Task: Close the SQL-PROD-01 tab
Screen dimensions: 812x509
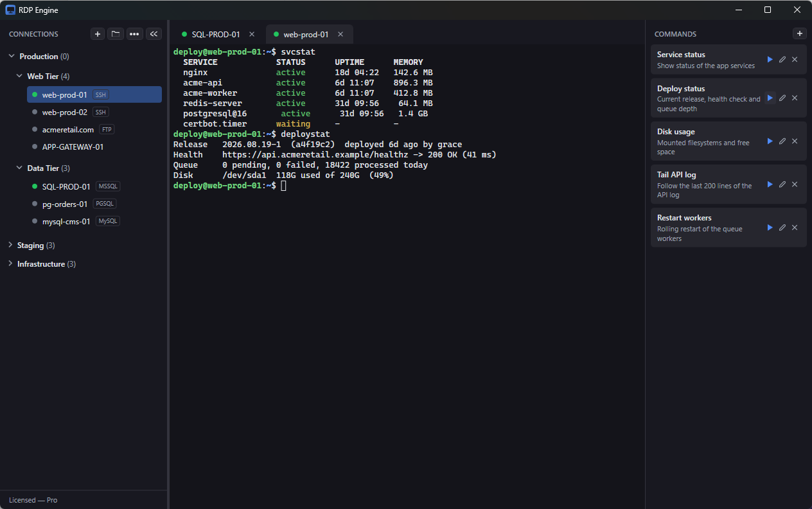Action: 252,34
